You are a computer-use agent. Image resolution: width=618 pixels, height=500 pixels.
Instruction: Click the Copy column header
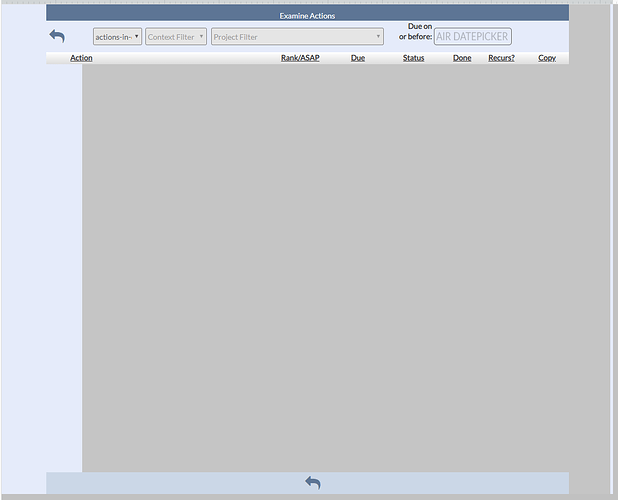547,58
